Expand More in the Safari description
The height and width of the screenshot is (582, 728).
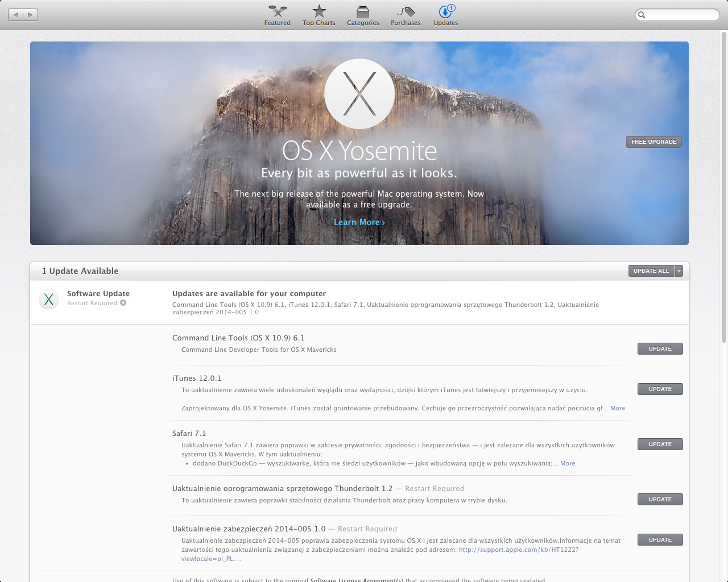568,463
